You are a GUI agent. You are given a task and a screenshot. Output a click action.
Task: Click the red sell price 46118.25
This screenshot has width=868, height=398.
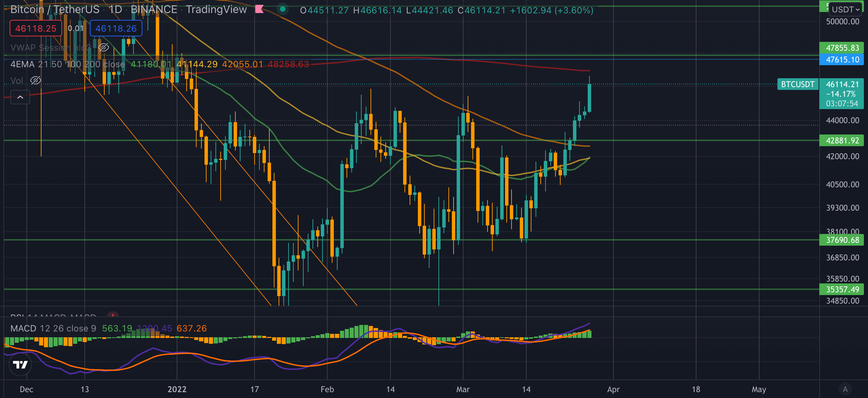point(36,28)
